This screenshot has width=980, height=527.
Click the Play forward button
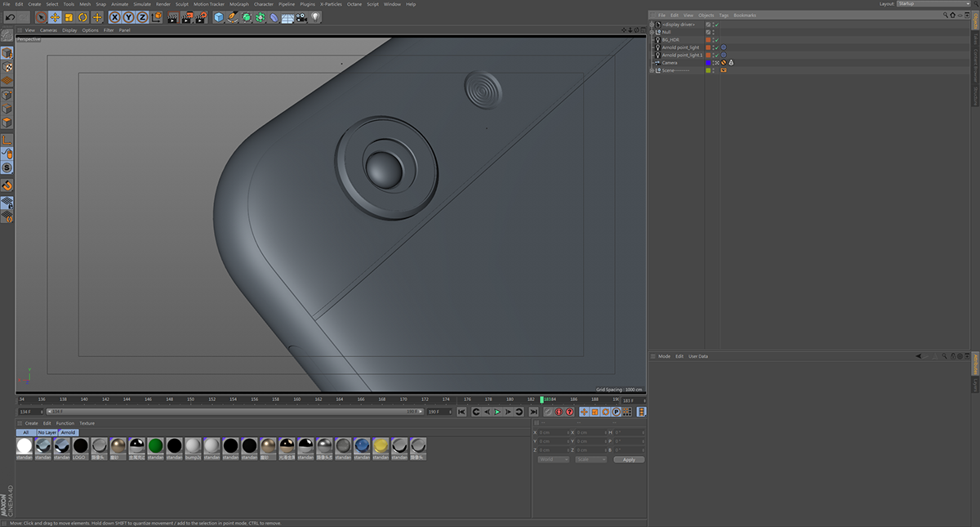(497, 412)
